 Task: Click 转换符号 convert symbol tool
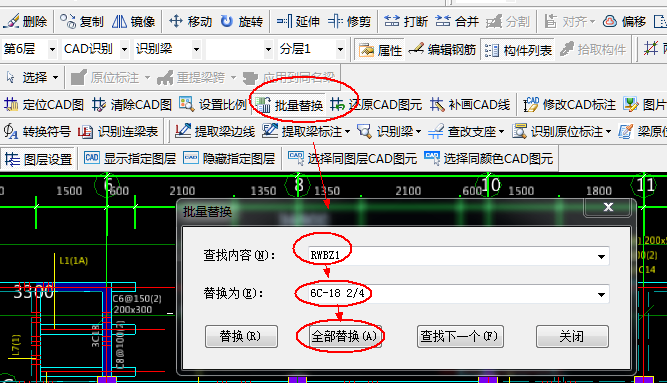[37, 131]
